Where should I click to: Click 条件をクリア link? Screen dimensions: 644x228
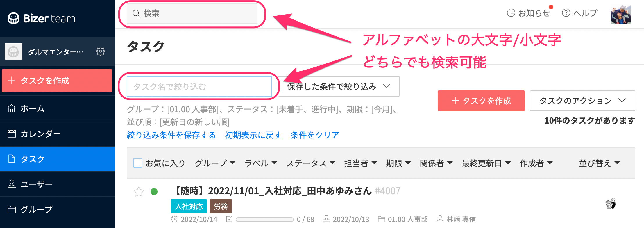click(315, 135)
